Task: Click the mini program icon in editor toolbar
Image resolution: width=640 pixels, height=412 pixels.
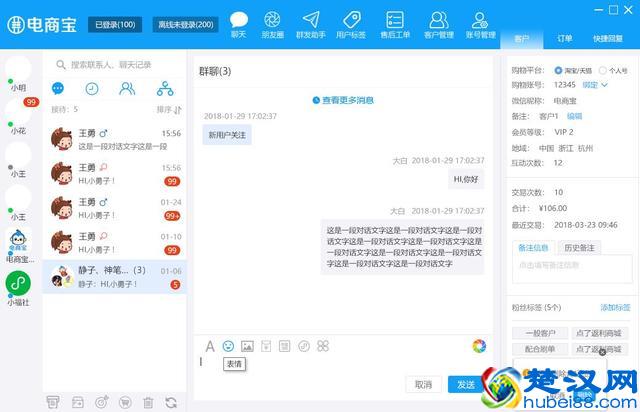Action: (x=304, y=346)
